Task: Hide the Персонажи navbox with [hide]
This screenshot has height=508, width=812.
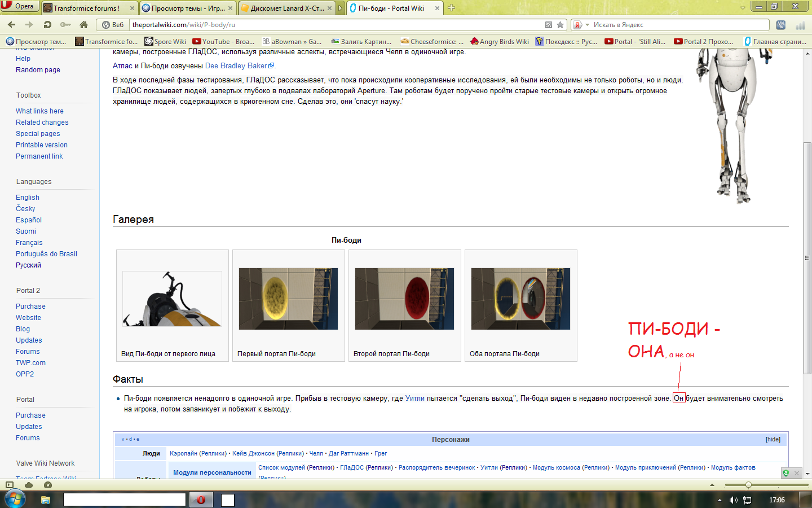Action: [x=773, y=440]
